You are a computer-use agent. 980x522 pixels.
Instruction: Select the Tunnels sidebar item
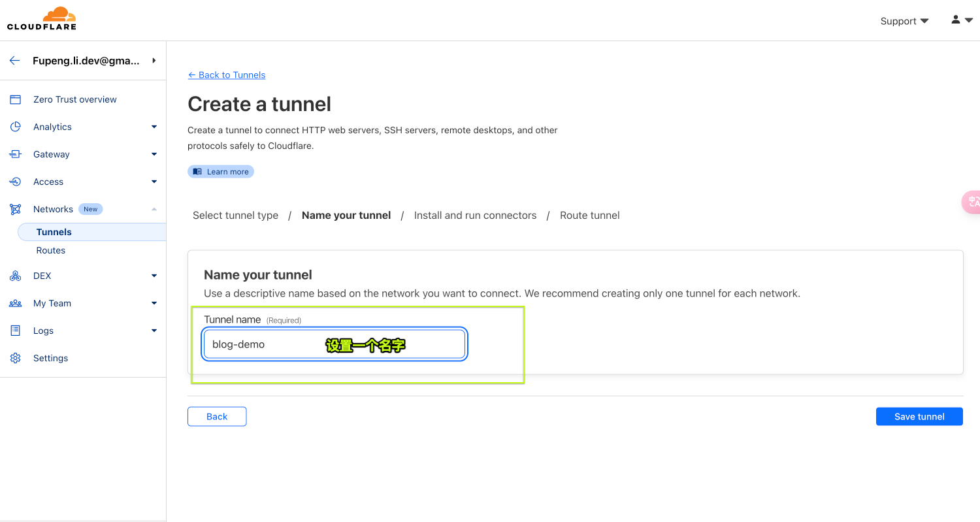tap(91, 232)
